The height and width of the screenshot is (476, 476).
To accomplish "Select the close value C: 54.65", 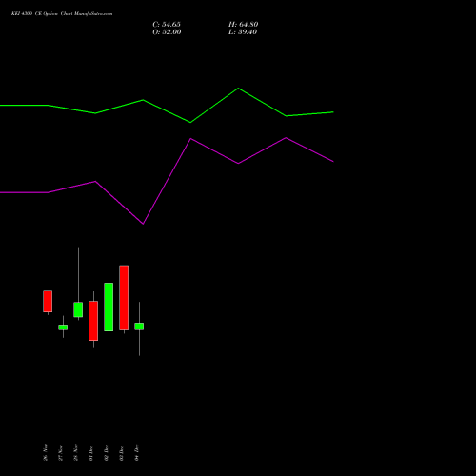I will 167,25.
